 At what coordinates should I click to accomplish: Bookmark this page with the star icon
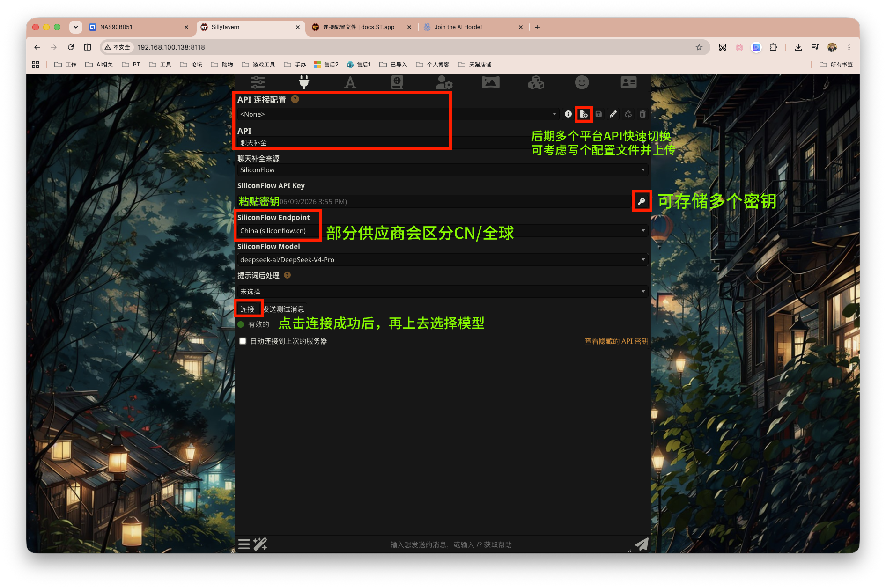pyautogui.click(x=699, y=47)
